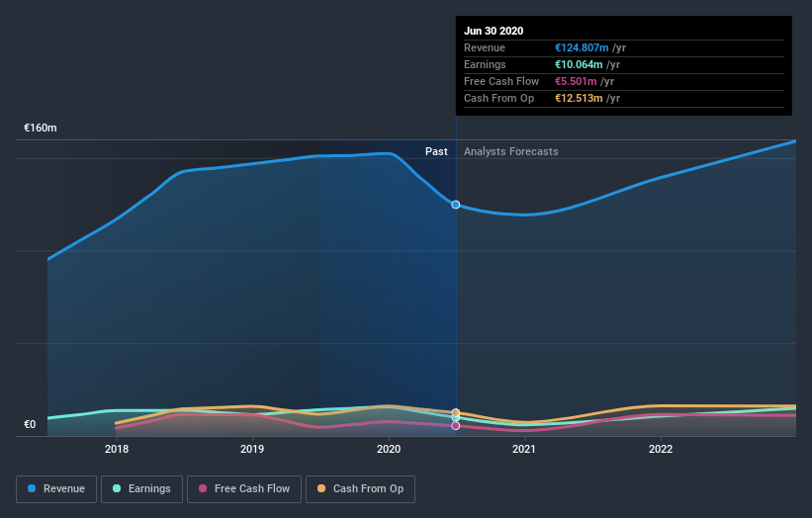This screenshot has height=518, width=812.
Task: Toggle the Revenue legend button
Action: click(56, 489)
